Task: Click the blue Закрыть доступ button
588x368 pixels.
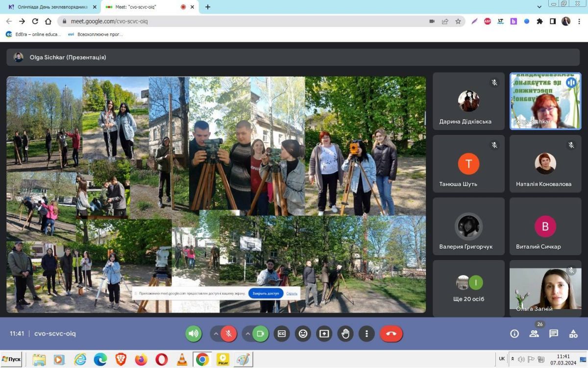Action: 266,293
